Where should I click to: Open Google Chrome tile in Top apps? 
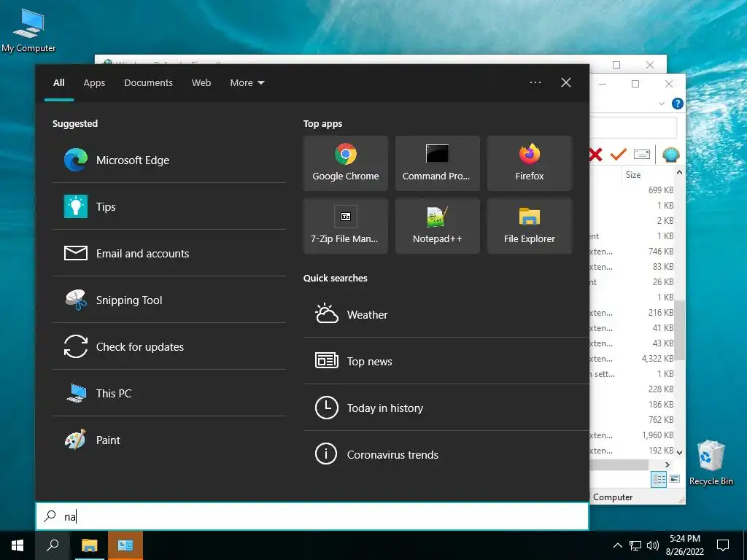(x=345, y=163)
